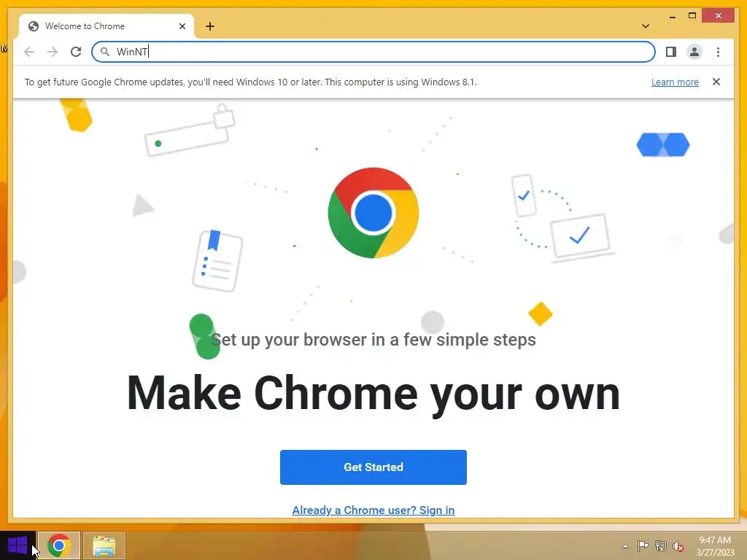Close the Welcome to Chrome tab
Viewport: 747px width, 560px height.
click(x=182, y=26)
